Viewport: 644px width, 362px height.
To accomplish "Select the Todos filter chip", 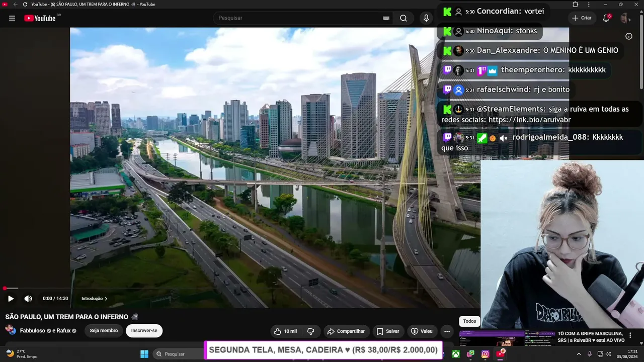I will (x=469, y=321).
